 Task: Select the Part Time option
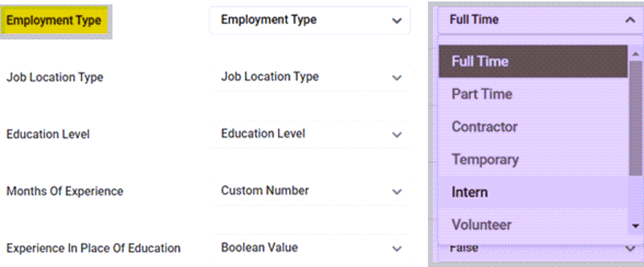533,94
